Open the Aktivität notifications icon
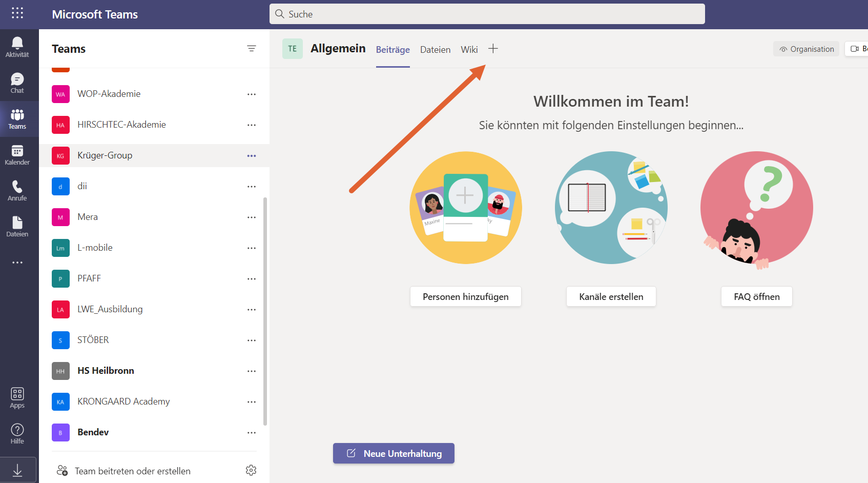868x483 pixels. 17,47
